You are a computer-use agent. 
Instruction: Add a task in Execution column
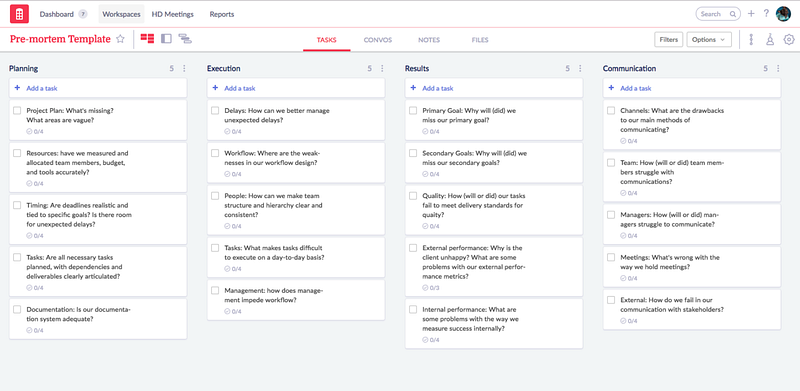coord(296,88)
